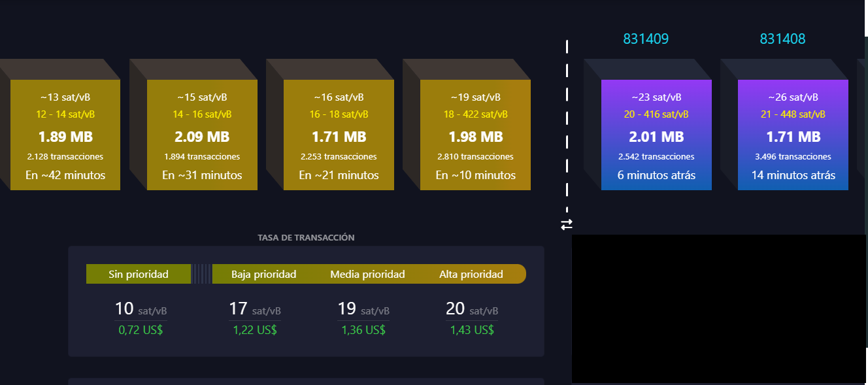Click the 2.09 MB block size text
This screenshot has height=385, width=868.
click(202, 137)
